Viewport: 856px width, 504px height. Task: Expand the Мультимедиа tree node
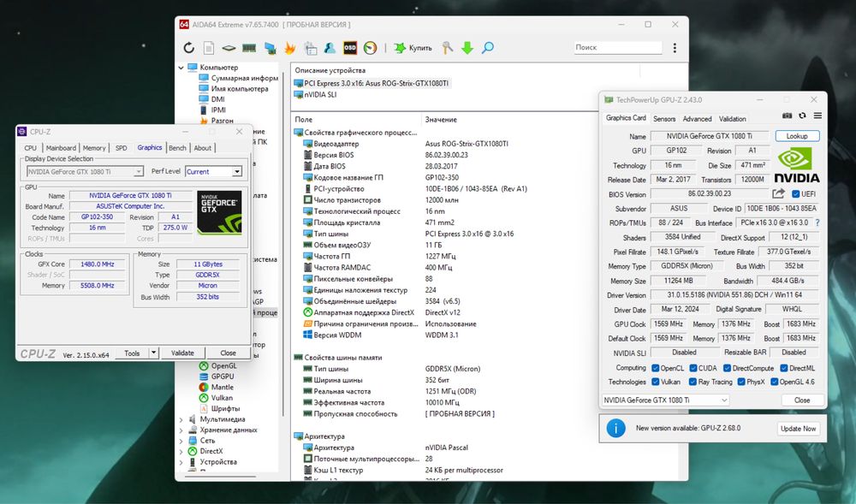[x=181, y=419]
